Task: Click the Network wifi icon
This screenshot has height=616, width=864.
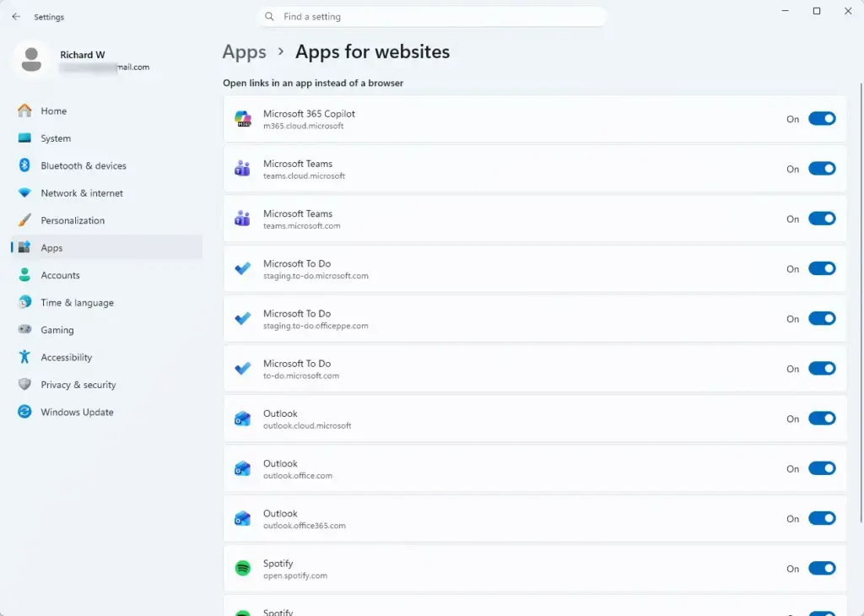Action: pos(24,193)
